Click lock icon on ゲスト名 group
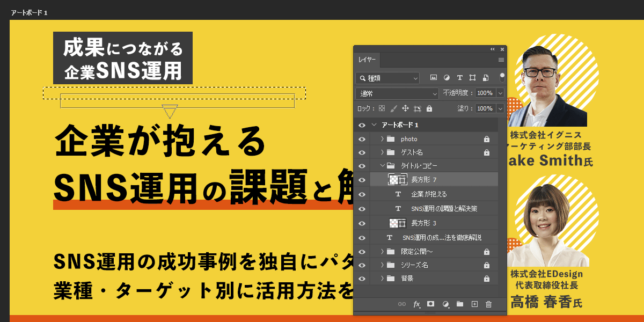 pyautogui.click(x=486, y=152)
